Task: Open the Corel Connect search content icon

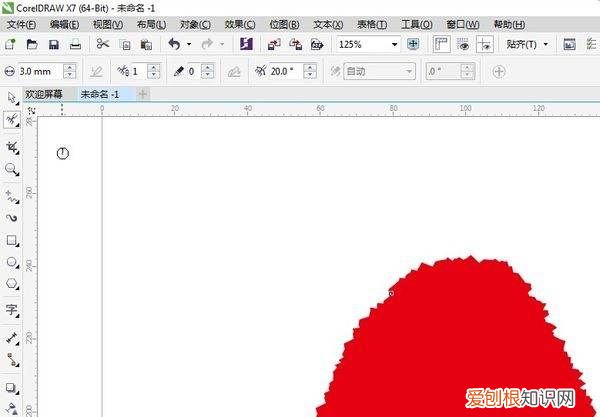Action: (246, 44)
